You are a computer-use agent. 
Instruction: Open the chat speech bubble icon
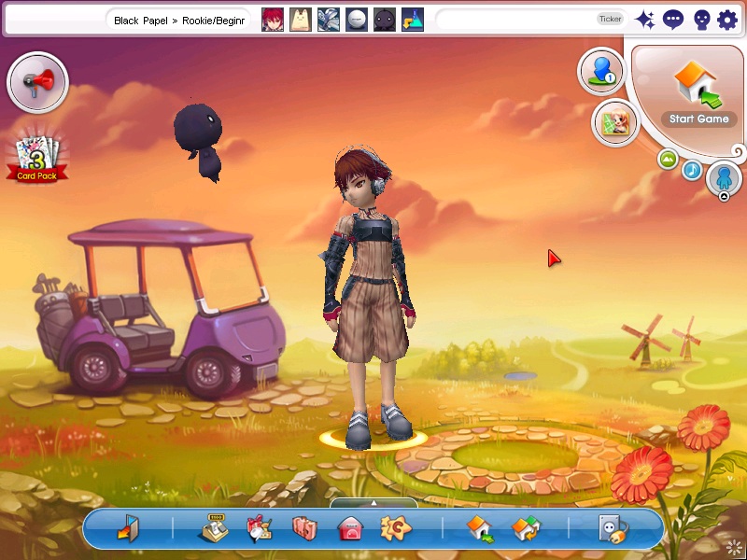coord(673,20)
